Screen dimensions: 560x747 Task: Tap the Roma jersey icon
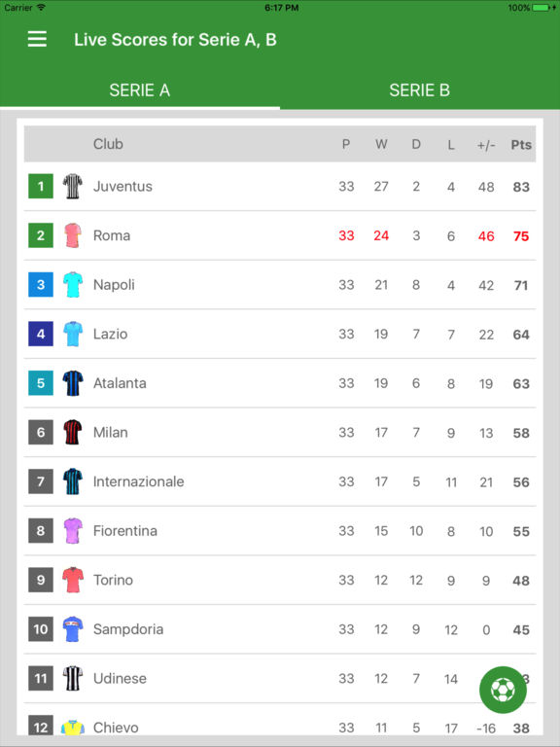pyautogui.click(x=72, y=235)
